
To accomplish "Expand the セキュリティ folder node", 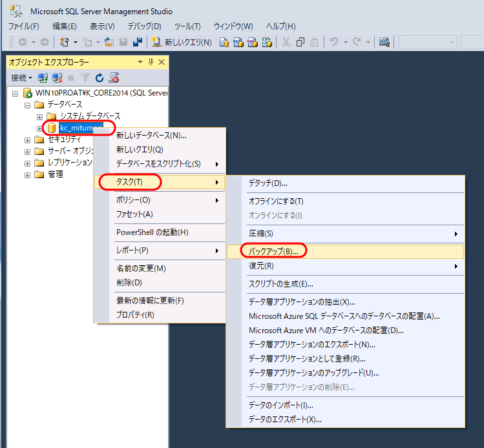I will click(x=28, y=140).
